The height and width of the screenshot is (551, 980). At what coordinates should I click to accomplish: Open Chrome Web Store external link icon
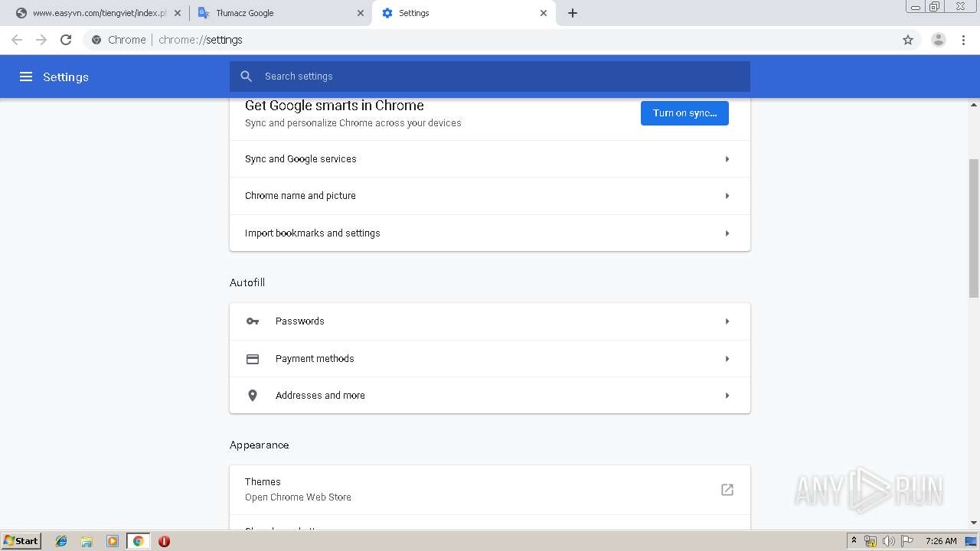pyautogui.click(x=727, y=490)
